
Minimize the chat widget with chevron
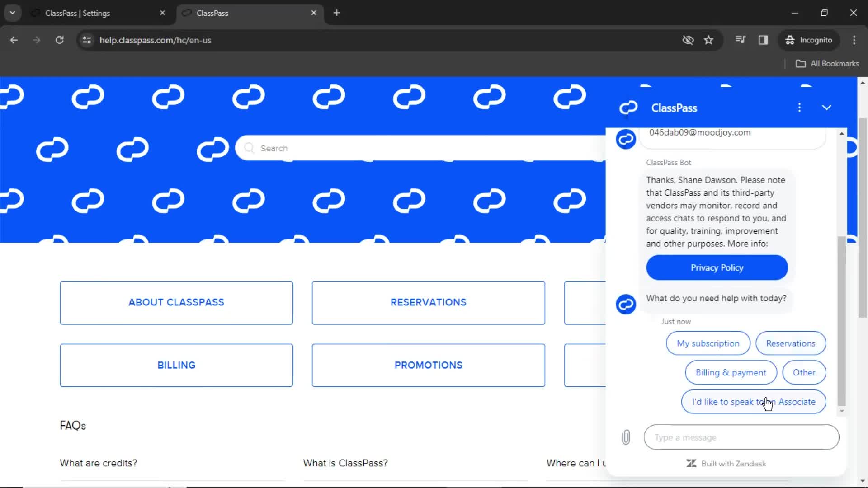[x=826, y=108]
